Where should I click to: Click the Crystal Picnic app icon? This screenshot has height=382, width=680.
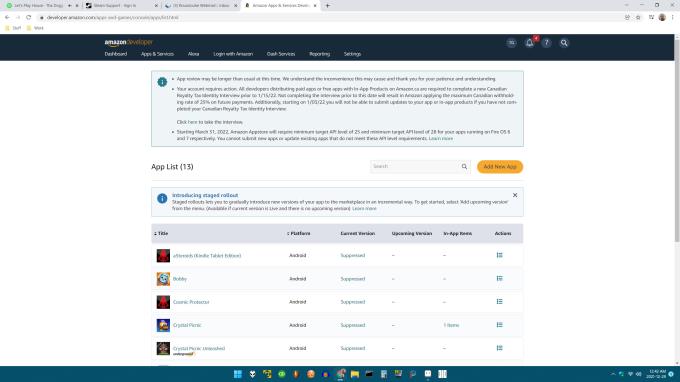163,325
